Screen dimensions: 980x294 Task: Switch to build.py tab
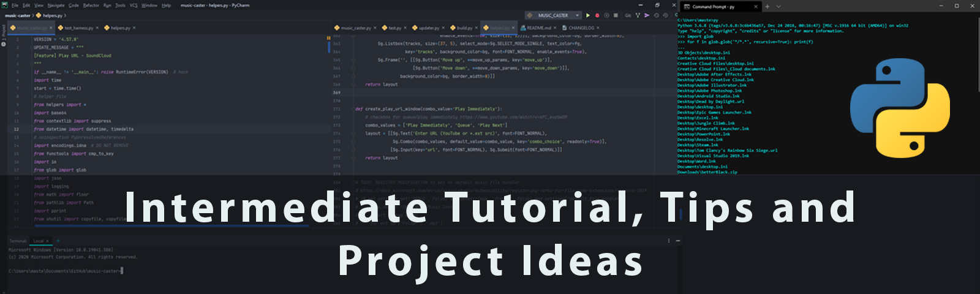465,28
